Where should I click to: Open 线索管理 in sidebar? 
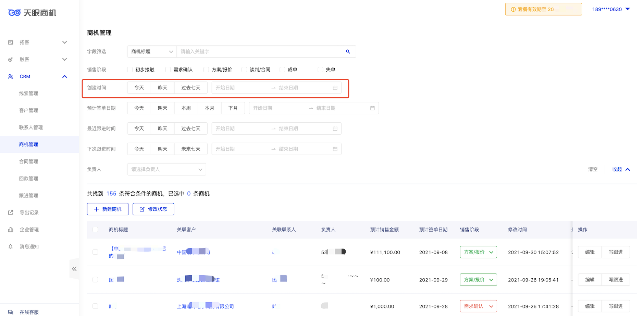click(28, 94)
